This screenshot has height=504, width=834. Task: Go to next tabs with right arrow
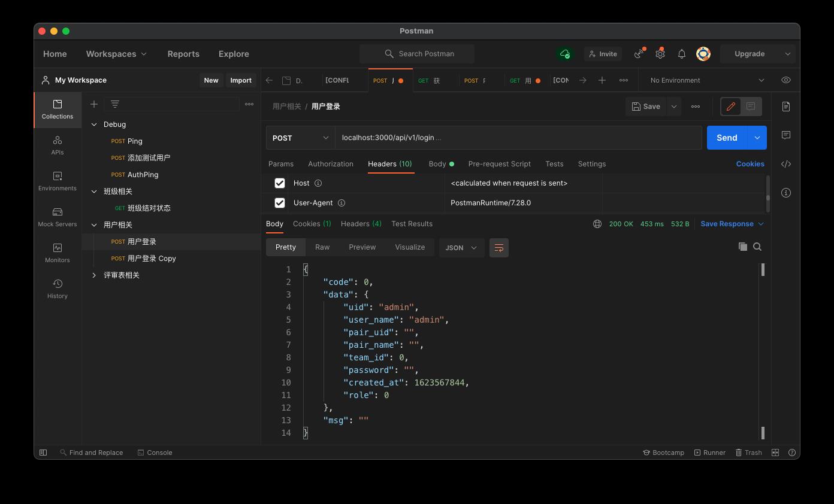[x=582, y=80]
